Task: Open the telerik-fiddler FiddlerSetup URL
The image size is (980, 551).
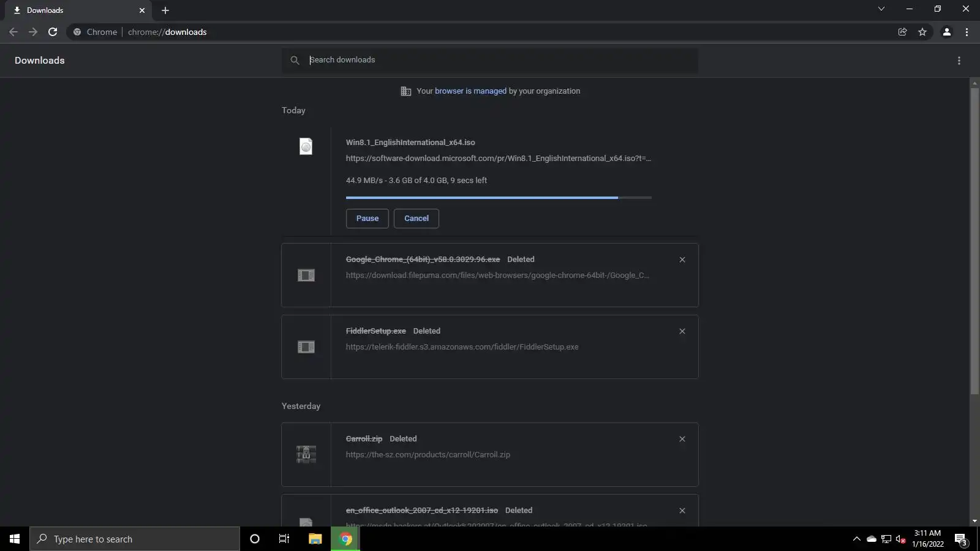Action: point(462,347)
